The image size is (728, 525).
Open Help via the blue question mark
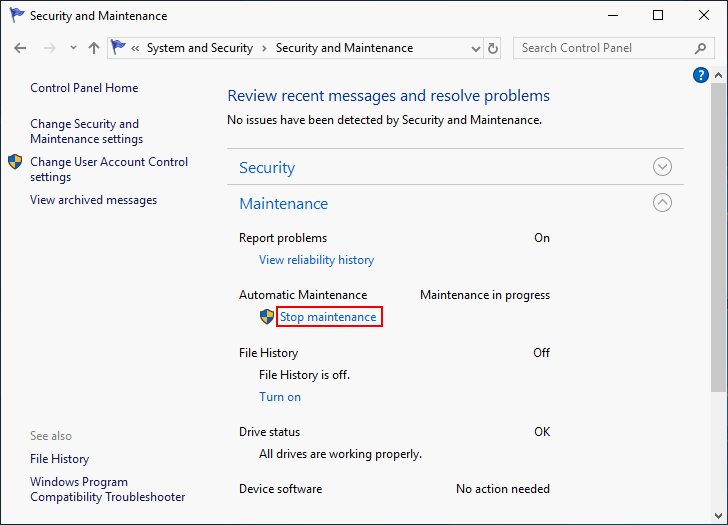tap(701, 75)
